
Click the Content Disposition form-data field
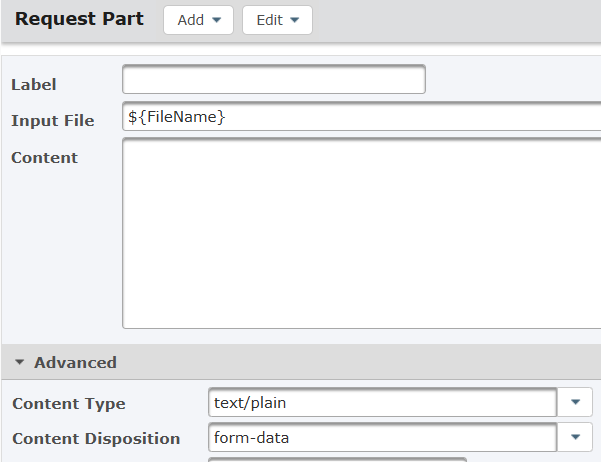pyautogui.click(x=382, y=437)
